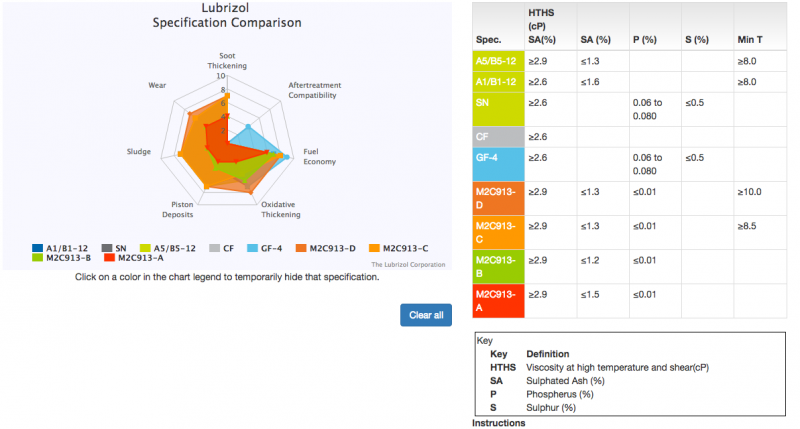Hide M2C913-D via chart legend
This screenshot has height=429, width=800.
(x=326, y=248)
